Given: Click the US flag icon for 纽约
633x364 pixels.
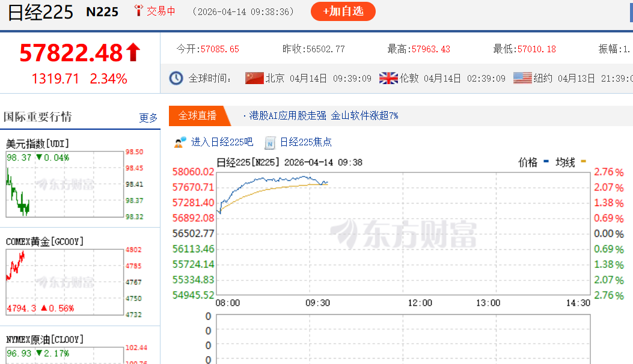Looking at the screenshot, I should [x=522, y=78].
